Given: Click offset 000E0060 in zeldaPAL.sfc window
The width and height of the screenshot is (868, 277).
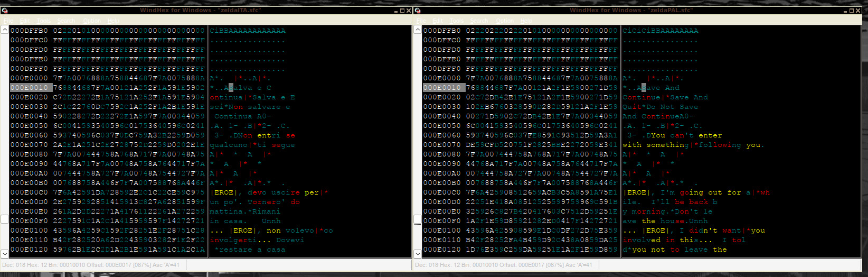Looking at the screenshot, I should pos(442,135).
